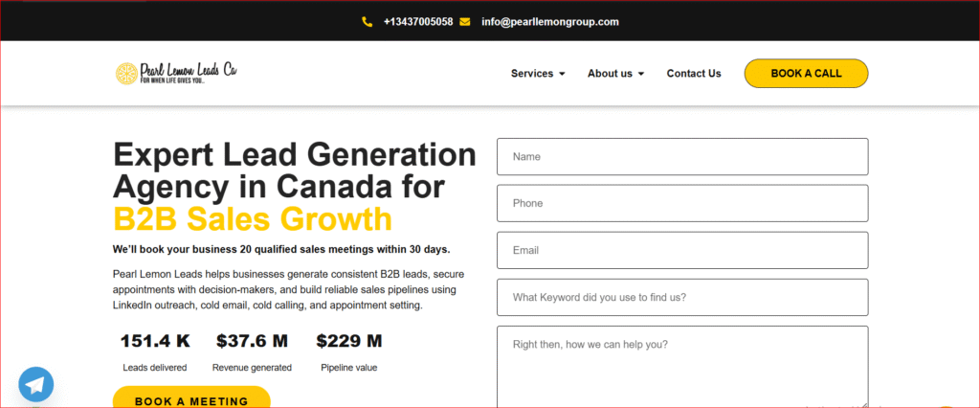Click the yellow 'B2B Sales Growth' heading

pos(253,218)
